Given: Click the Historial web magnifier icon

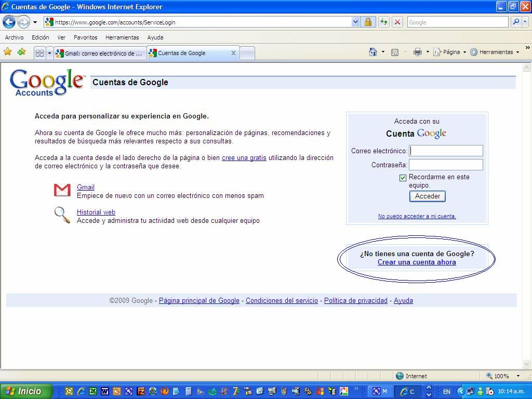Looking at the screenshot, I should tap(62, 215).
